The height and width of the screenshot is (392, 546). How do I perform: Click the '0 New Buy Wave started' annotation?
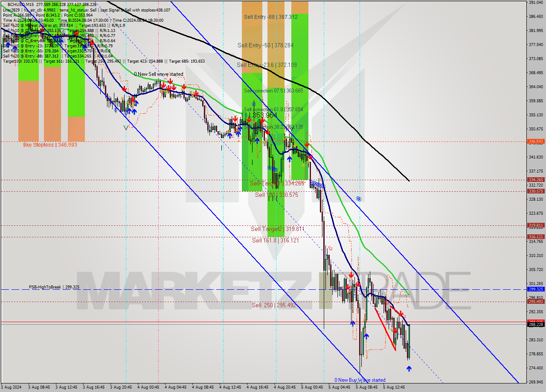tap(360, 380)
